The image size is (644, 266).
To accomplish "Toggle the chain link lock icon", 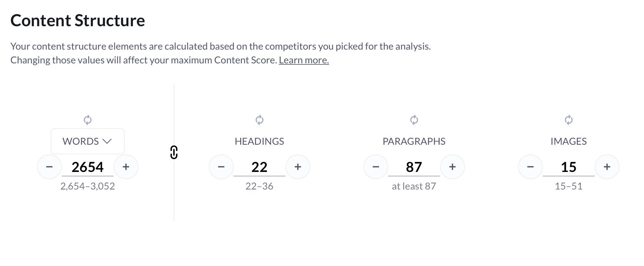I will pos(174,152).
